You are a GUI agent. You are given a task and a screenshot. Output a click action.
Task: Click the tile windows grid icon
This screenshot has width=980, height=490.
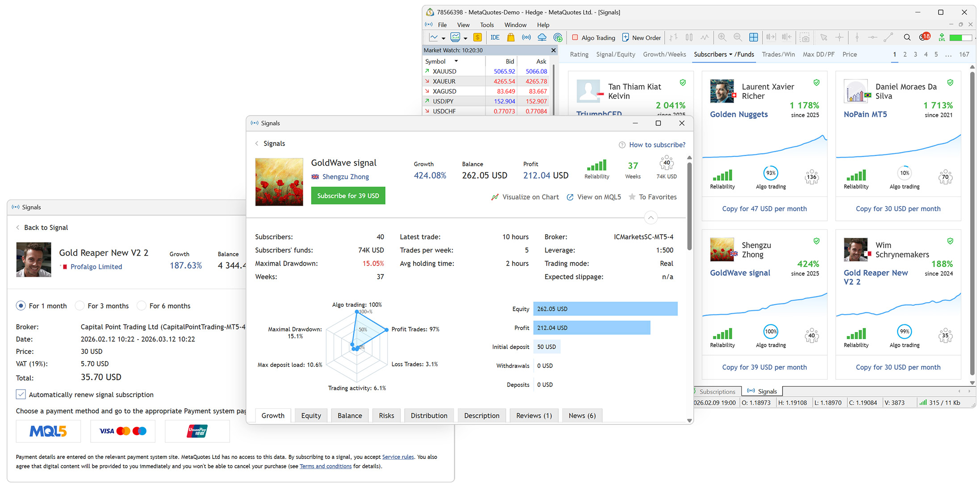(754, 37)
